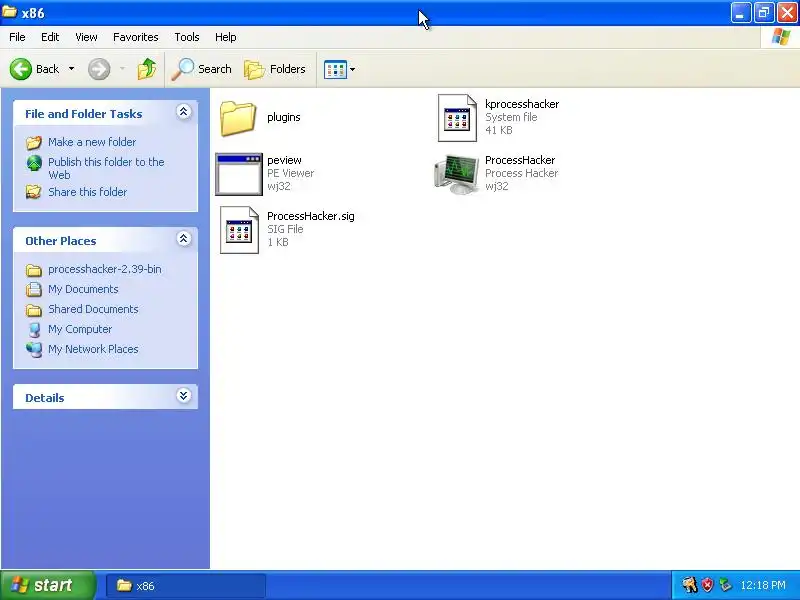Image resolution: width=800 pixels, height=600 pixels.
Task: Click the x86 taskbar button
Action: pyautogui.click(x=186, y=586)
